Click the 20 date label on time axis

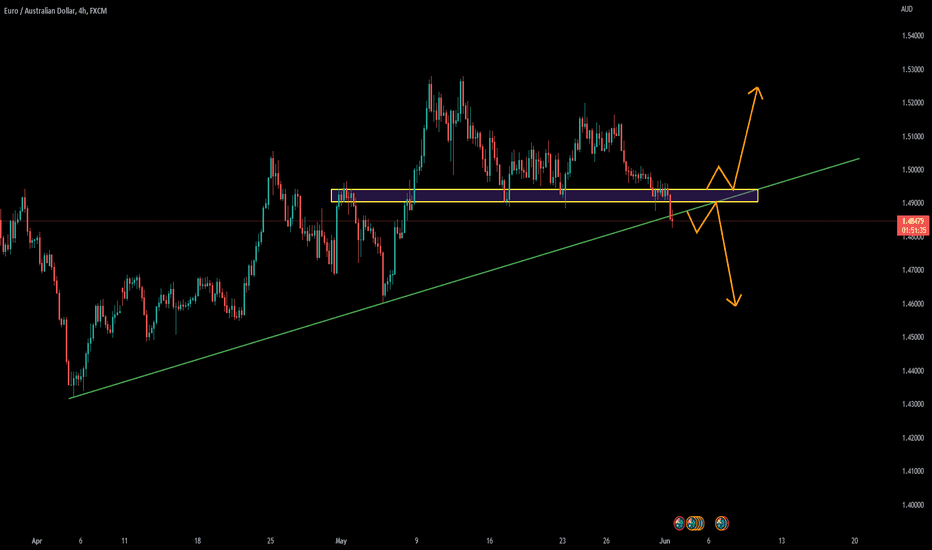855,541
